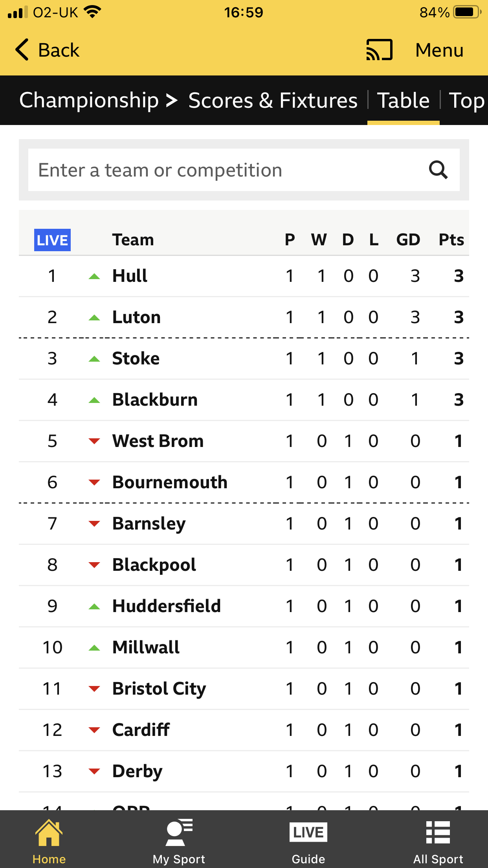
Task: Tap the Home house icon
Action: click(x=49, y=833)
